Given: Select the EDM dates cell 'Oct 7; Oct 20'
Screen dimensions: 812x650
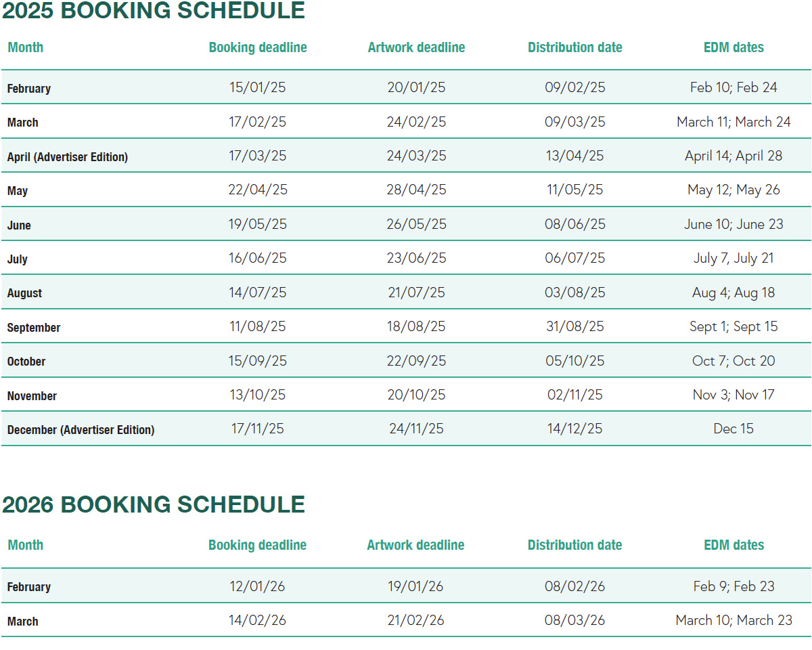Looking at the screenshot, I should coord(734,361).
